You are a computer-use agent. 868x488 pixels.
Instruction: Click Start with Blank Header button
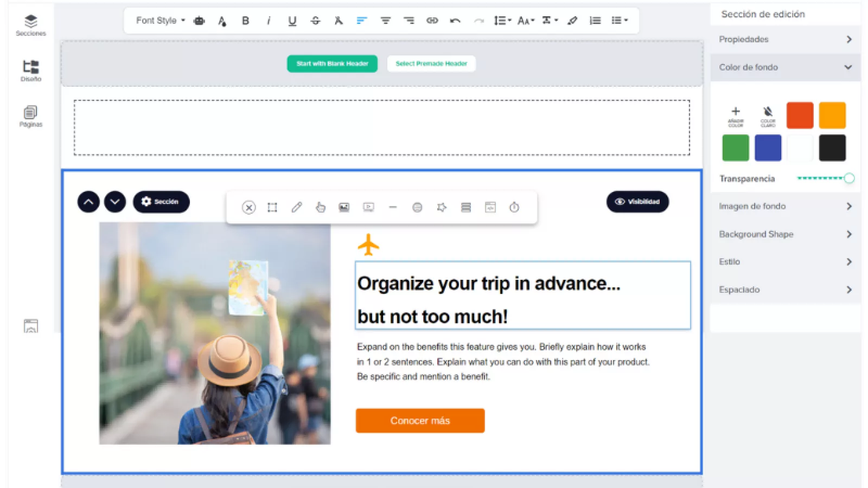point(332,63)
